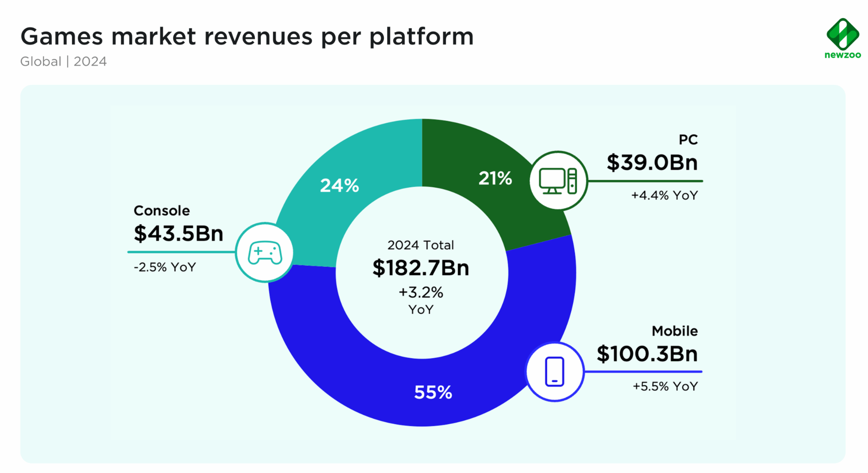The image size is (868, 473).
Task: Click the $182.7Bn total value
Action: (421, 268)
